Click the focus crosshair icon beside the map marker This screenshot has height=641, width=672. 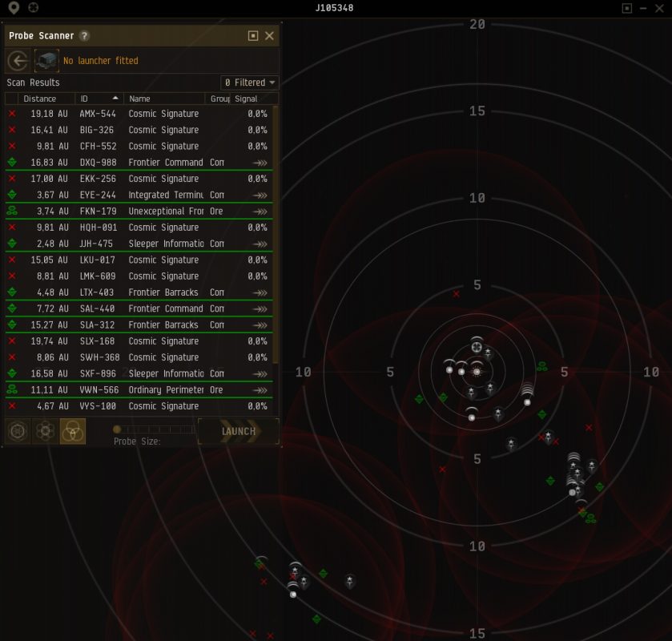point(32,8)
